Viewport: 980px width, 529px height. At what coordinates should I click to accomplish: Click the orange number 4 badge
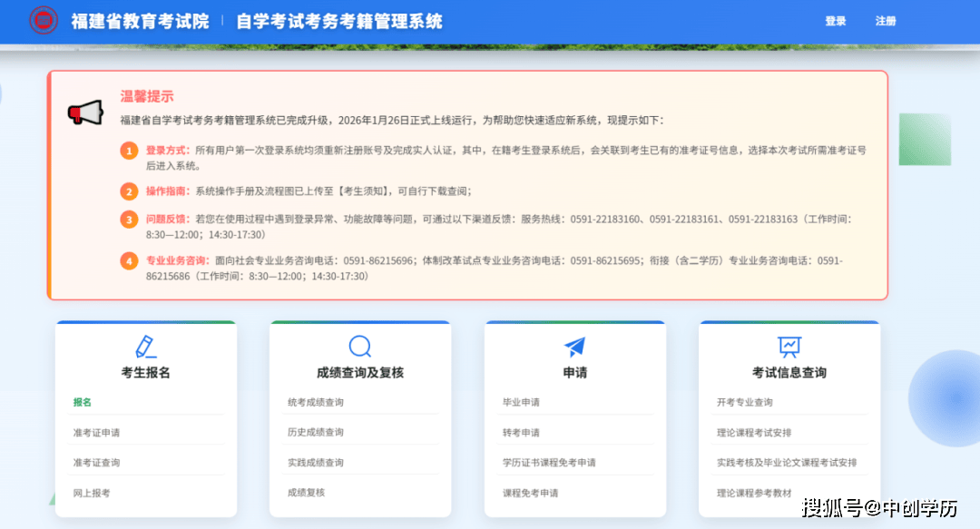click(129, 261)
